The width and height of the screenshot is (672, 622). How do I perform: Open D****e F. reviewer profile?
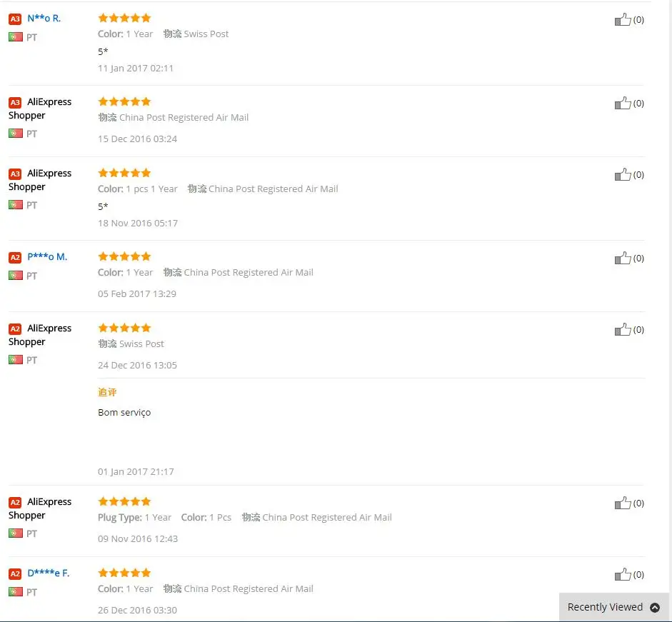[x=49, y=573]
